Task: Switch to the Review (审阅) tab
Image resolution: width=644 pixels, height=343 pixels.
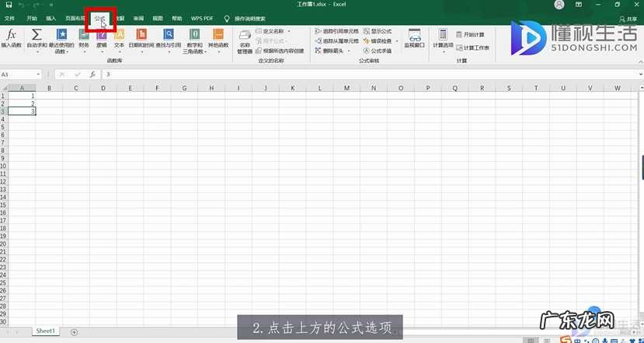Action: point(138,19)
